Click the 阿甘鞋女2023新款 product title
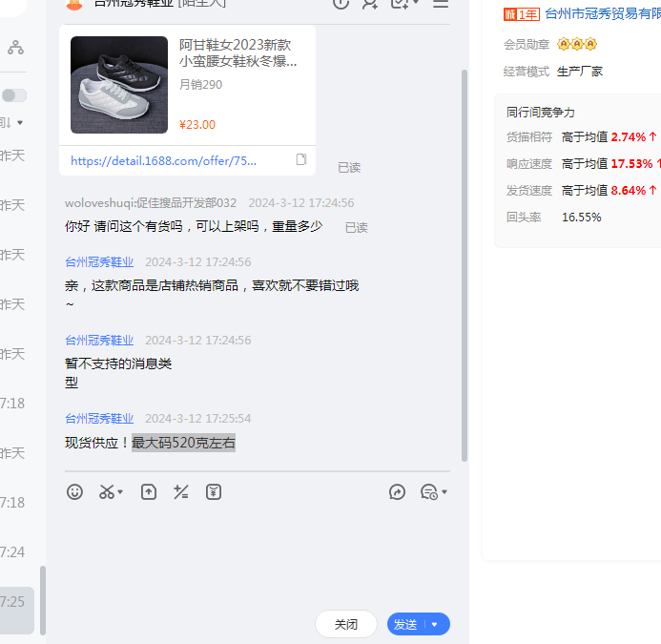This screenshot has height=644, width=661. (238, 52)
